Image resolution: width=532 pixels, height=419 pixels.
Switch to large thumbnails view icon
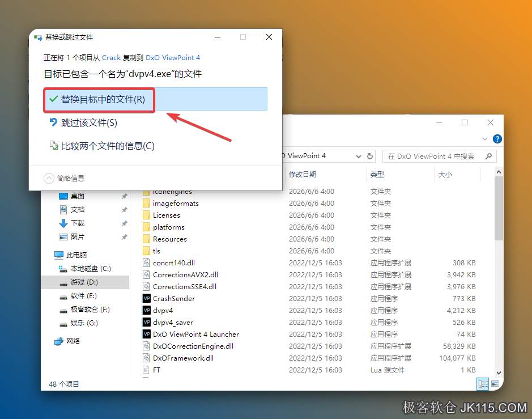[495, 384]
